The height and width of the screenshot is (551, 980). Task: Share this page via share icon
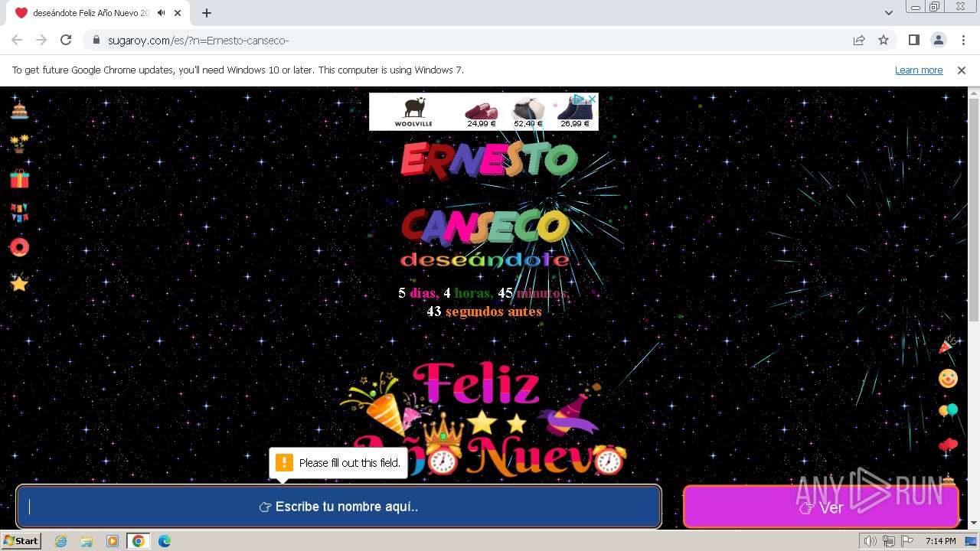[859, 41]
